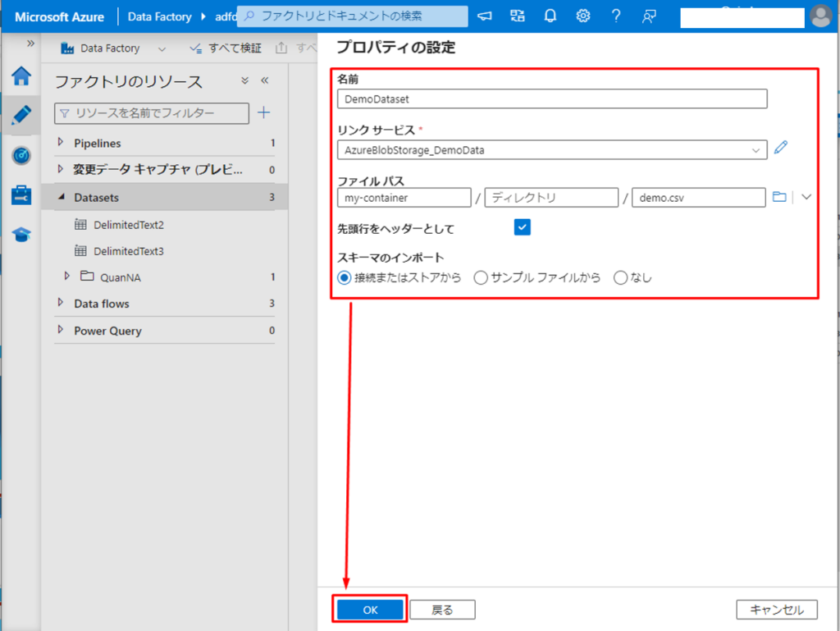Browse file path with folder icon
The width and height of the screenshot is (840, 631).
coord(779,197)
